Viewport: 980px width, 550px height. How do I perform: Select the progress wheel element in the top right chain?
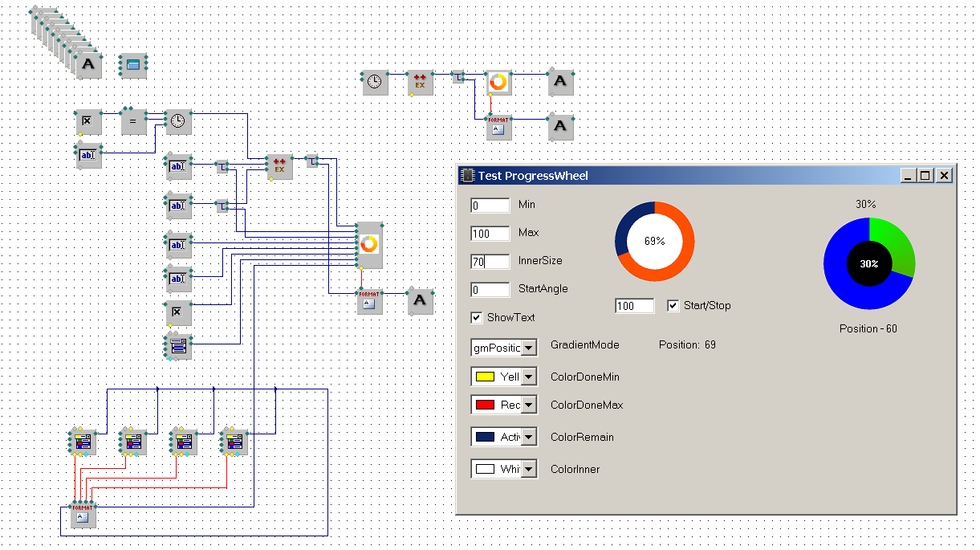pyautogui.click(x=498, y=82)
